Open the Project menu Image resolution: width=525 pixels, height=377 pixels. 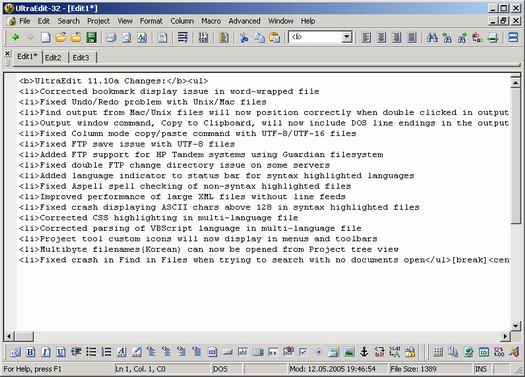98,21
